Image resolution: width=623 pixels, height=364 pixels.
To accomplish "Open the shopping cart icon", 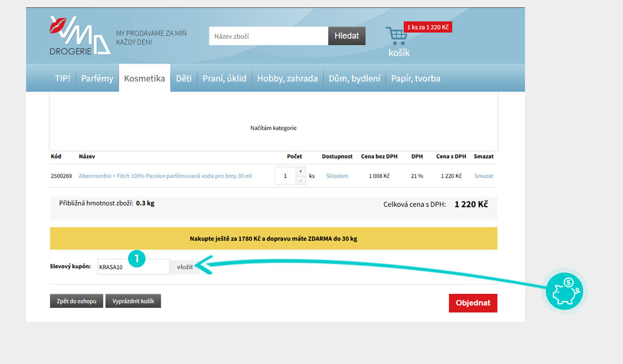I will [396, 36].
